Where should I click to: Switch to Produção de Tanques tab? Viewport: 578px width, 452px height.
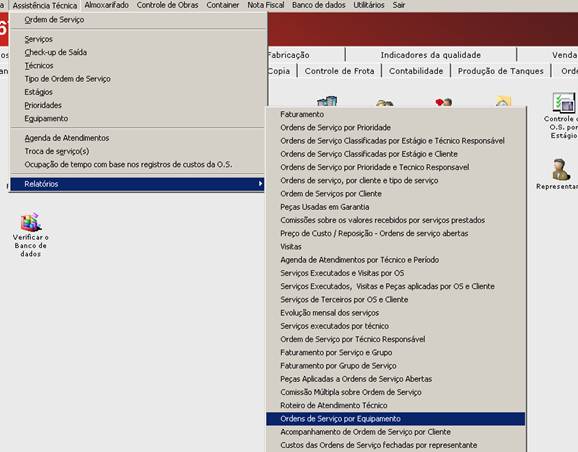pos(501,71)
